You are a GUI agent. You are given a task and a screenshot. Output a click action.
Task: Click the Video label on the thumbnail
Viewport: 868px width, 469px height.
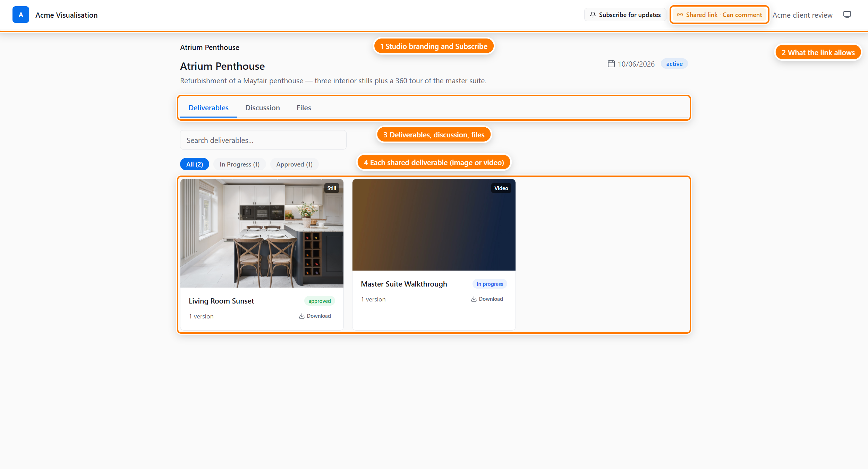[x=501, y=188]
